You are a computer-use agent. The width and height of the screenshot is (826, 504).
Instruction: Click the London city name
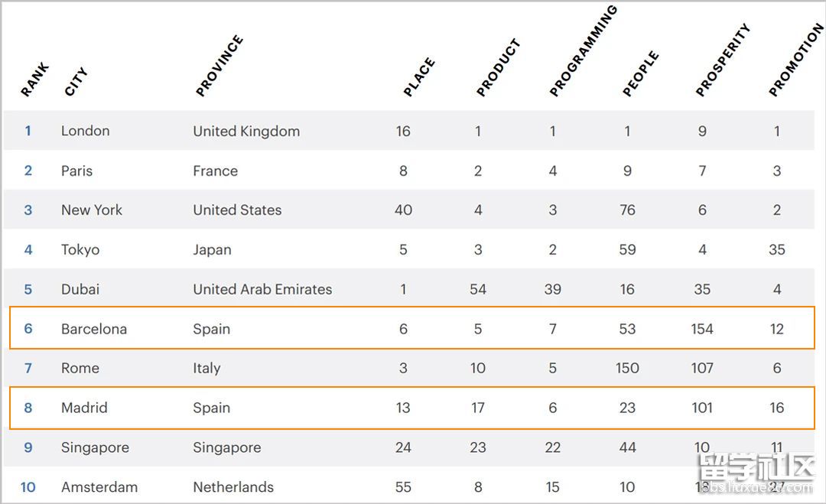pos(85,131)
